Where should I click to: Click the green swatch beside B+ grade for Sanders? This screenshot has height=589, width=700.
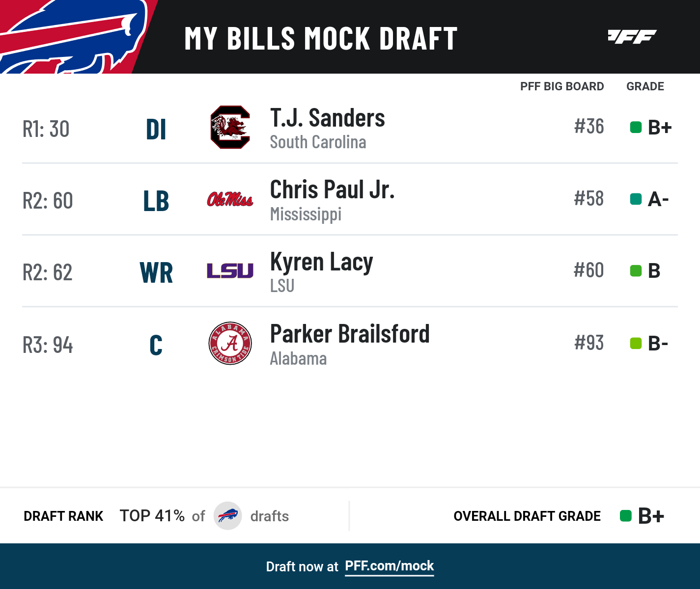pos(636,128)
